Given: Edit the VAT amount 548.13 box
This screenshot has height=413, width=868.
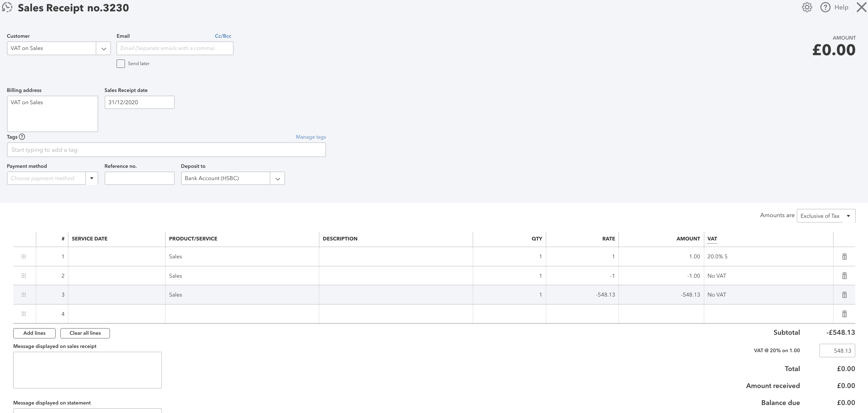Looking at the screenshot, I should pos(837,351).
